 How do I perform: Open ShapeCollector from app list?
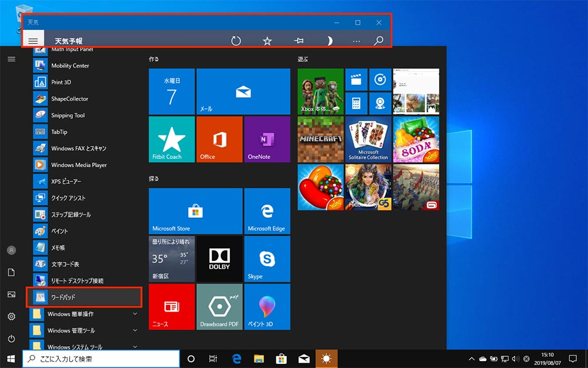click(85, 99)
